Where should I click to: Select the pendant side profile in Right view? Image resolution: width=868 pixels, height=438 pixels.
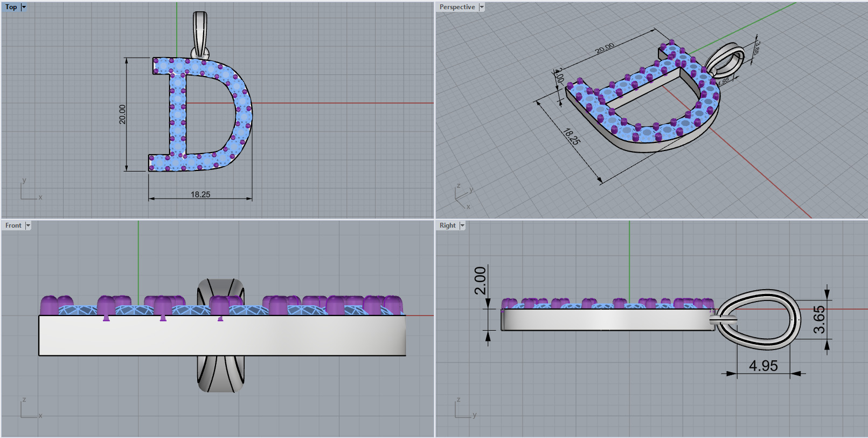pos(608,319)
